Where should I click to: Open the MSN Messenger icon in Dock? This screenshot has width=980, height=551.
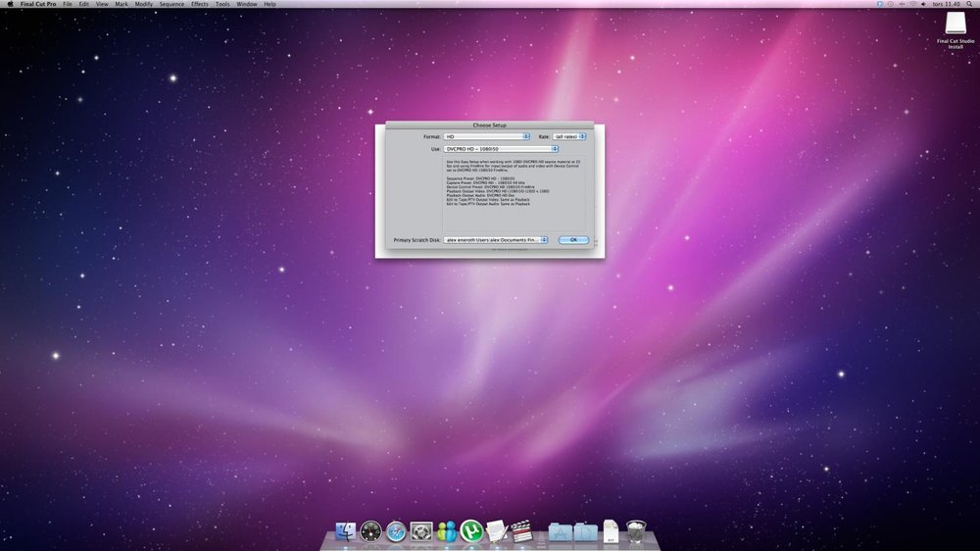click(447, 531)
